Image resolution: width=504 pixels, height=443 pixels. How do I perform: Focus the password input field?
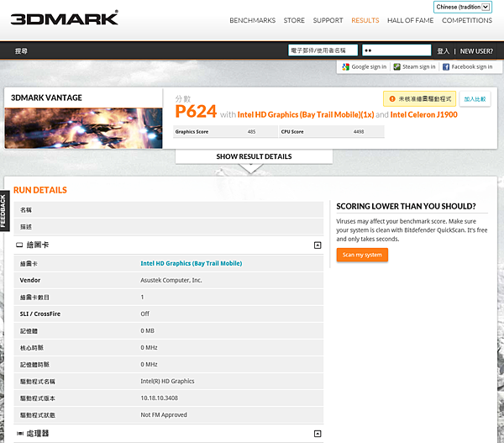pos(396,50)
